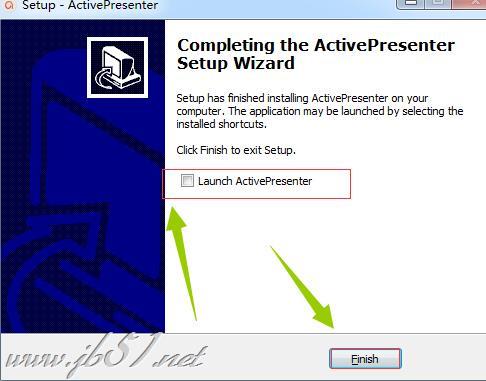Click the Finish button

(365, 359)
